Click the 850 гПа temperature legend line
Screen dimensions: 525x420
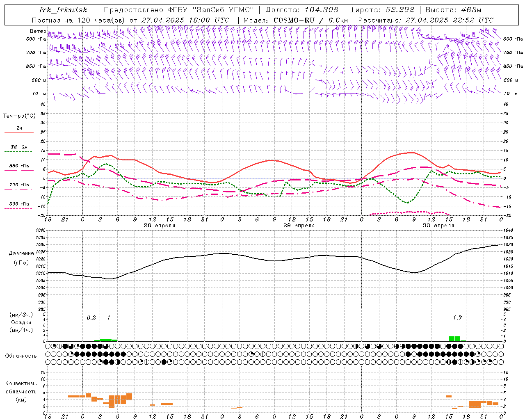coord(19,171)
